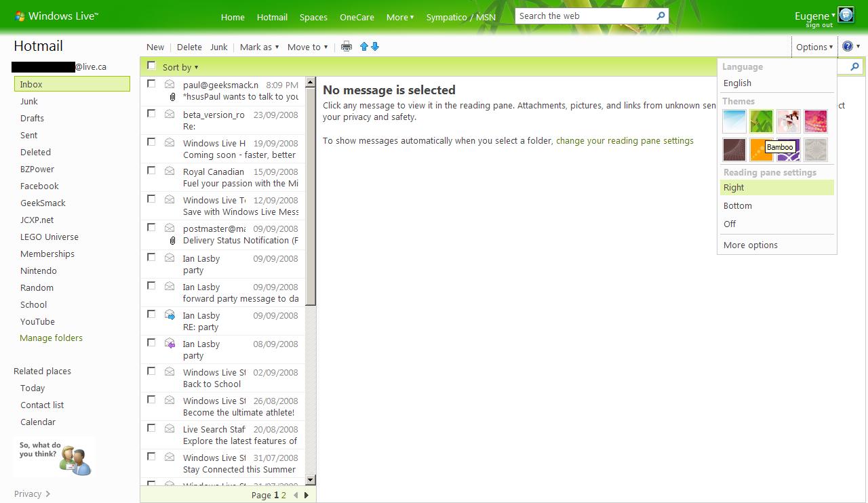
Task: Tick the select-all checkbox beside Sort by
Action: pyautogui.click(x=151, y=66)
